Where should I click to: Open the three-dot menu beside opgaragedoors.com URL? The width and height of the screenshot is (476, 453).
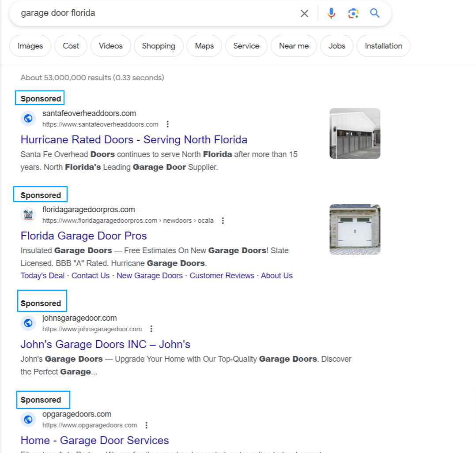click(146, 425)
